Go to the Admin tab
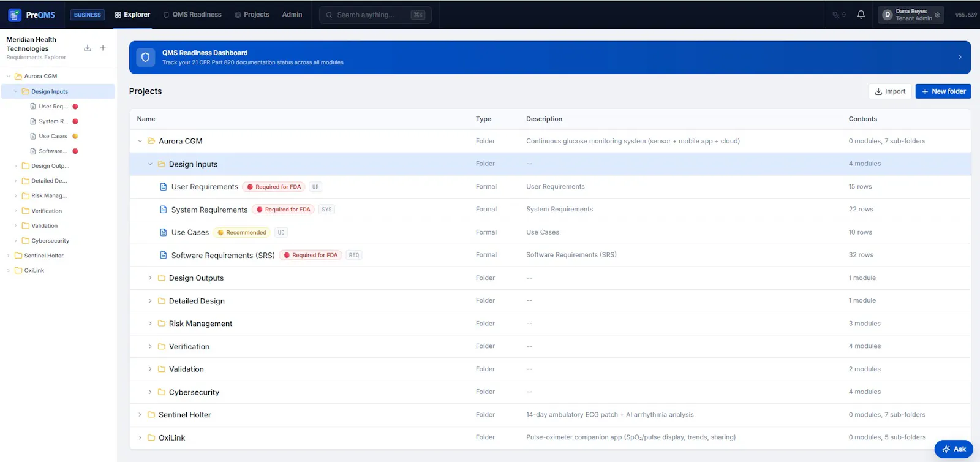Viewport: 980px width, 462px height. 292,15
